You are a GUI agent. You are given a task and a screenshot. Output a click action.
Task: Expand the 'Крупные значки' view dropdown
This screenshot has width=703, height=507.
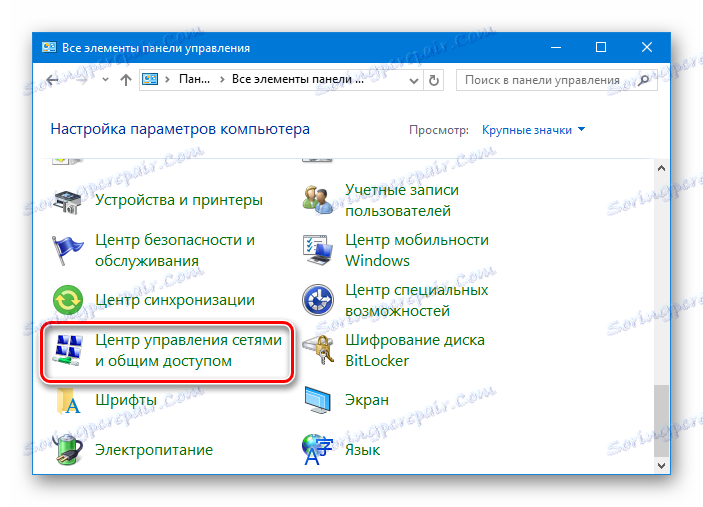[533, 130]
